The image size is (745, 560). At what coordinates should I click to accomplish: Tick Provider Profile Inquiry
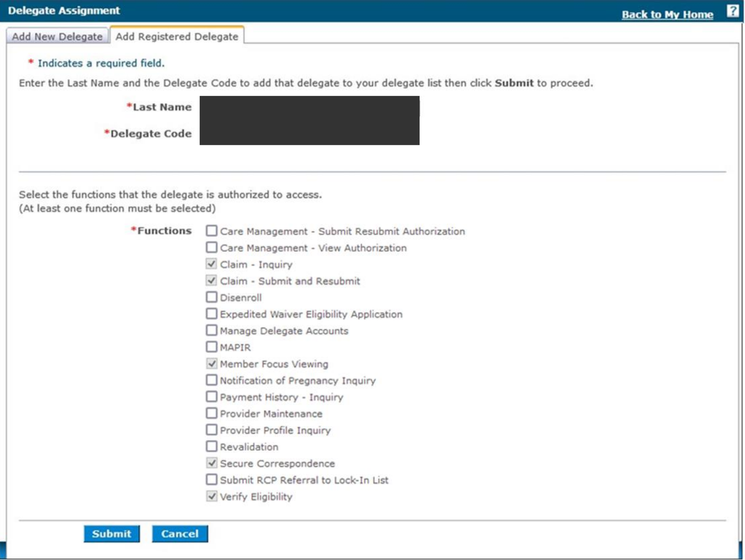coord(212,429)
